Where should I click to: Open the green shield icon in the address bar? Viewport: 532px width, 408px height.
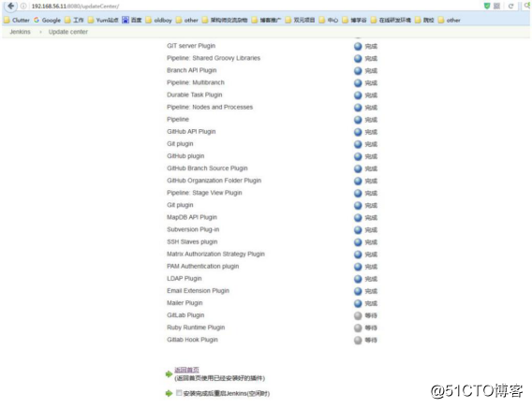pos(487,6)
